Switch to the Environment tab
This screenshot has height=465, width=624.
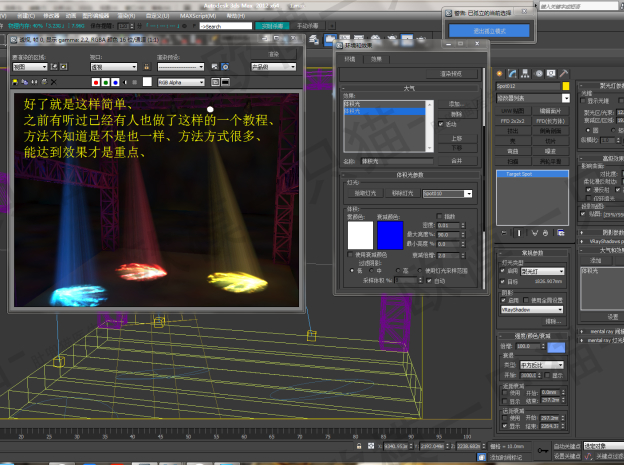pyautogui.click(x=350, y=59)
